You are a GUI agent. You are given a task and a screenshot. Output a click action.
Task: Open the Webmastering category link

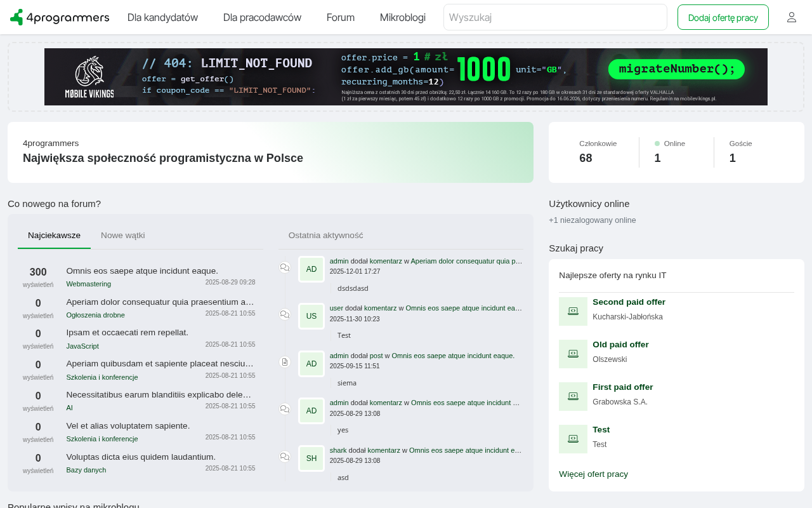click(89, 284)
